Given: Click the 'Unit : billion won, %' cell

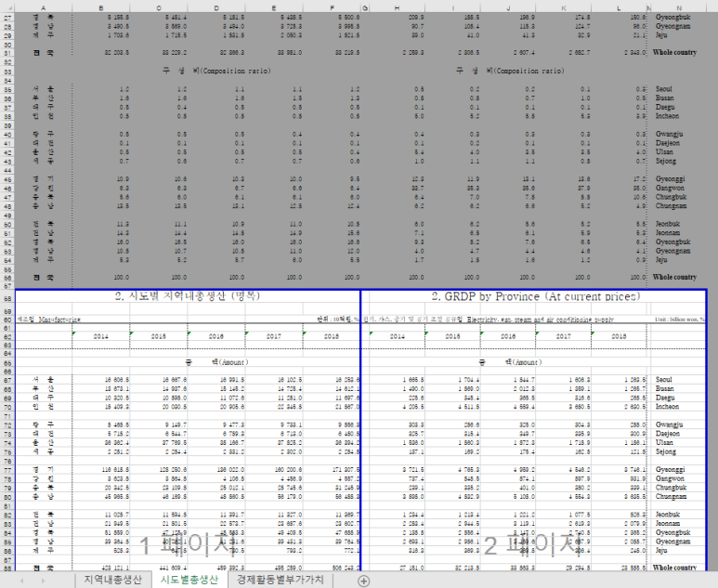Looking at the screenshot, I should (680, 320).
